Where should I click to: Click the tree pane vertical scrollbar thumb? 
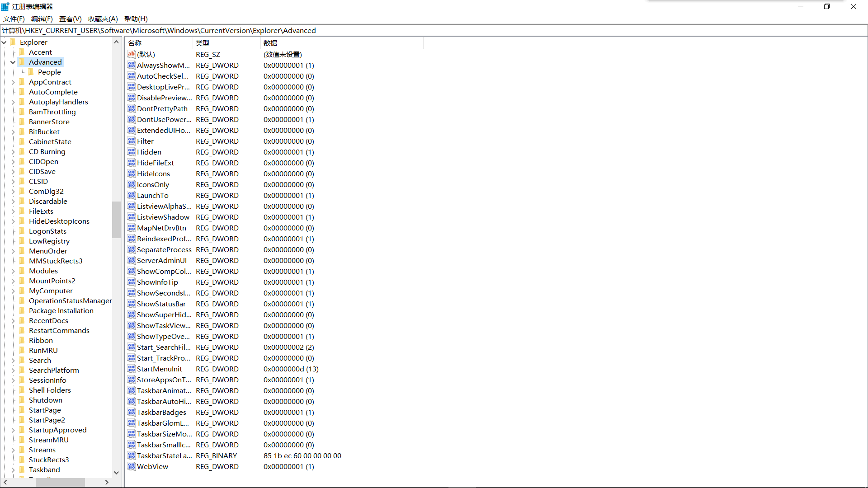pyautogui.click(x=116, y=220)
